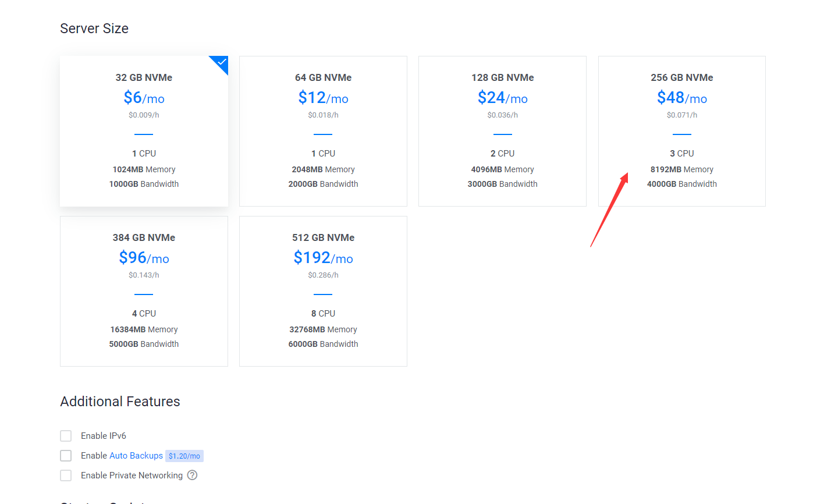Choose the 384 GB NVMe $96/mo plan
Screen dimensions: 831x504
[144, 291]
